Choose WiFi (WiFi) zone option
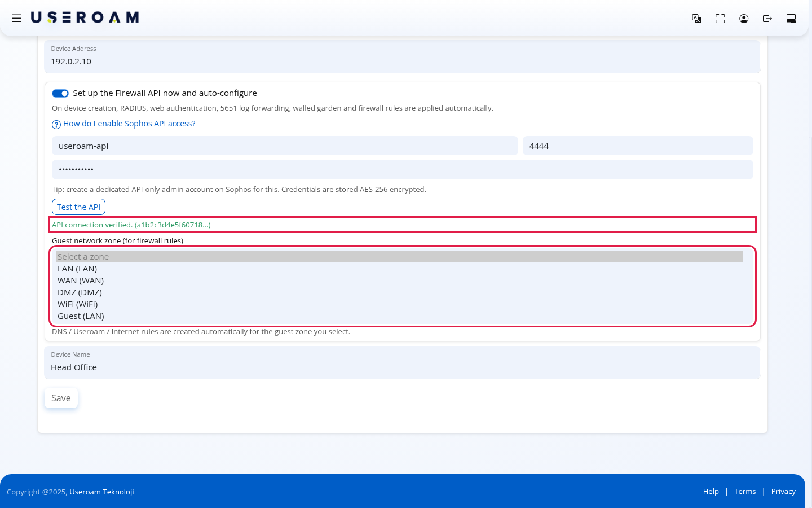 [400, 304]
